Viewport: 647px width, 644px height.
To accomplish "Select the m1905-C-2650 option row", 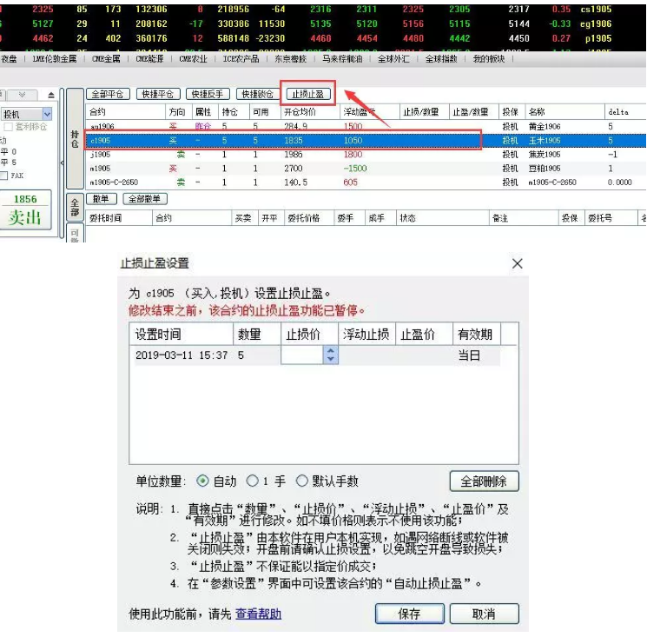I will tap(366, 182).
